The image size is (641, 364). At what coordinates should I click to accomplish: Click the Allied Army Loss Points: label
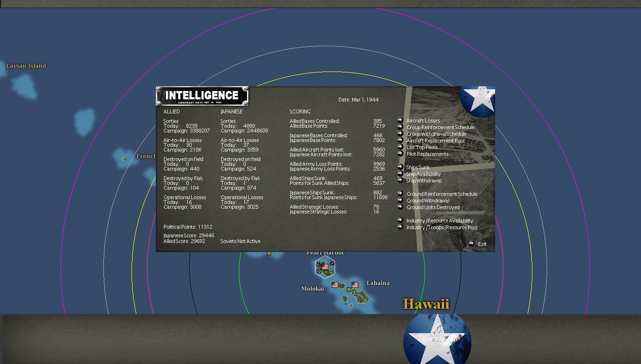click(316, 164)
